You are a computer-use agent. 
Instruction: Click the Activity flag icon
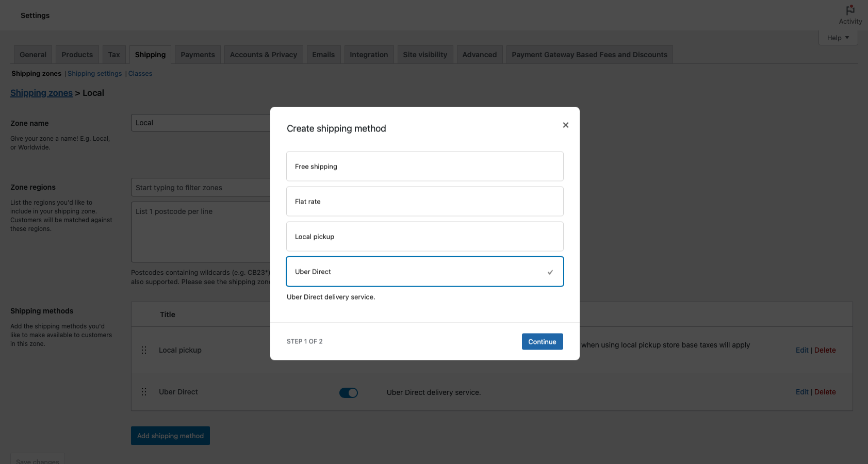pos(849,9)
